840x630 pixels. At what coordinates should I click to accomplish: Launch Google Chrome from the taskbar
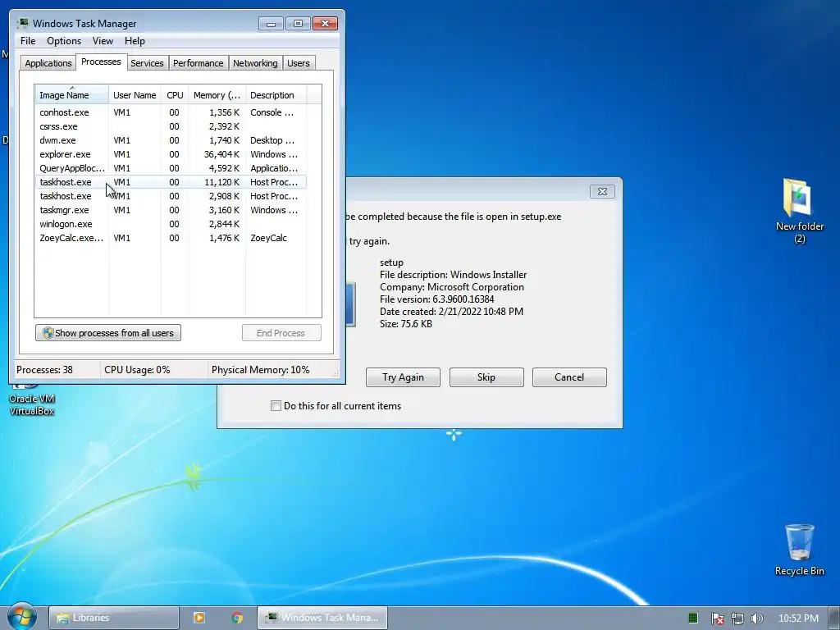(x=237, y=618)
